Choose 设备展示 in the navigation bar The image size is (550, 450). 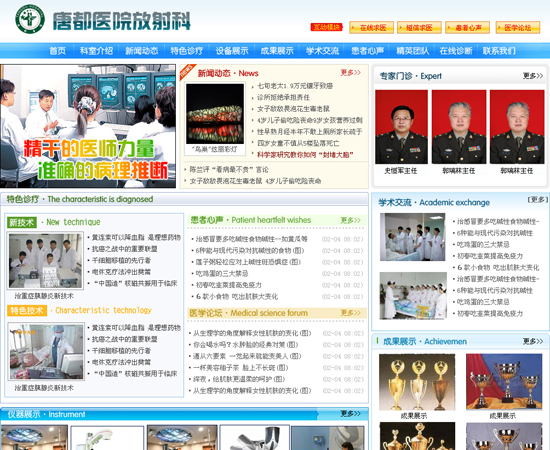(232, 51)
